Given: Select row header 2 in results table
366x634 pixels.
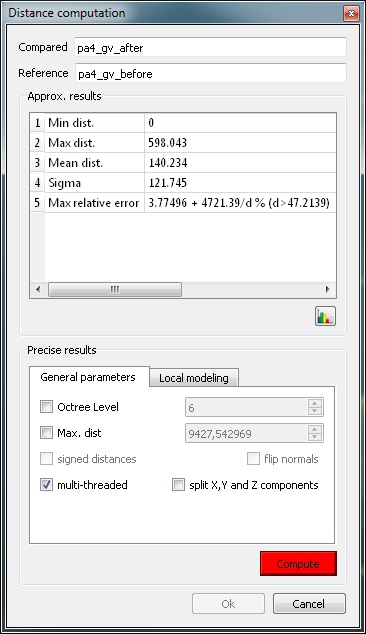Looking at the screenshot, I should 37,143.
